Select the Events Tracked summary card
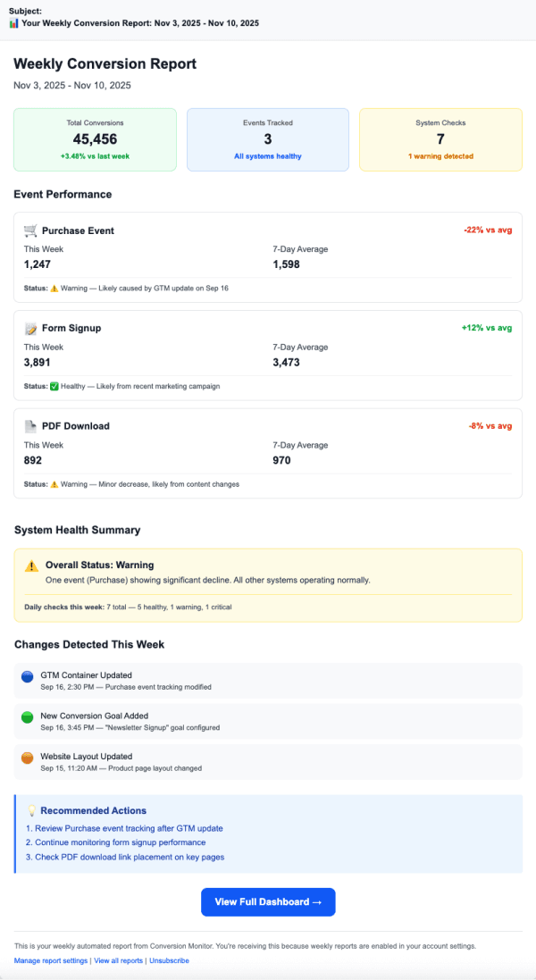Screen dimensions: 536x980 (x=268, y=139)
